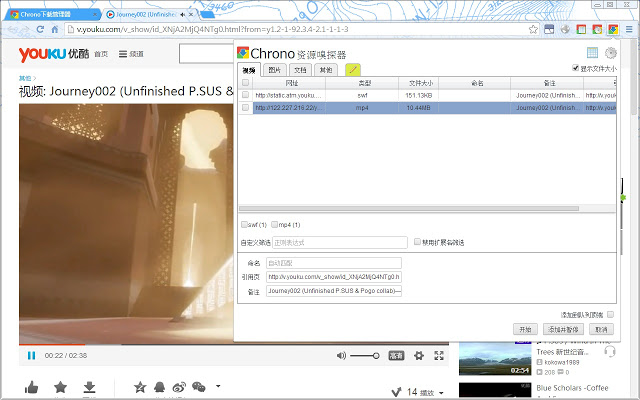Click the yellow highlighter pencil icon
The height and width of the screenshot is (400, 640).
tap(353, 70)
